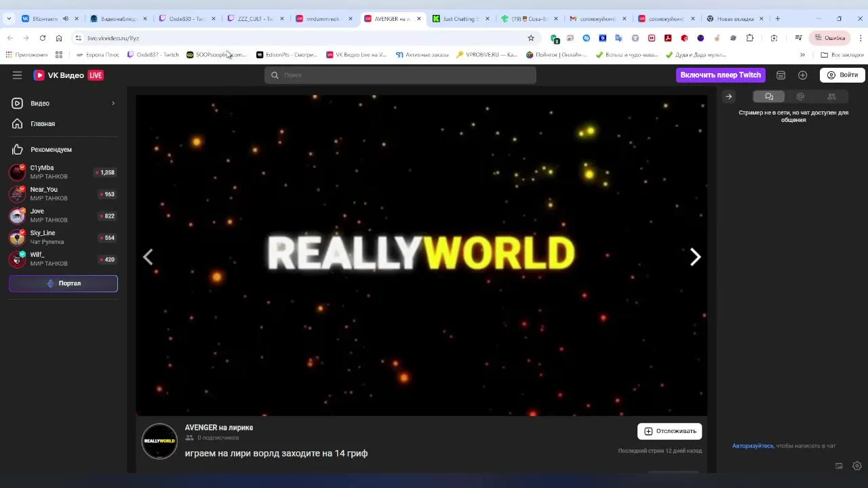Open Sky_Line Чат Рулетка stream

coord(63,237)
